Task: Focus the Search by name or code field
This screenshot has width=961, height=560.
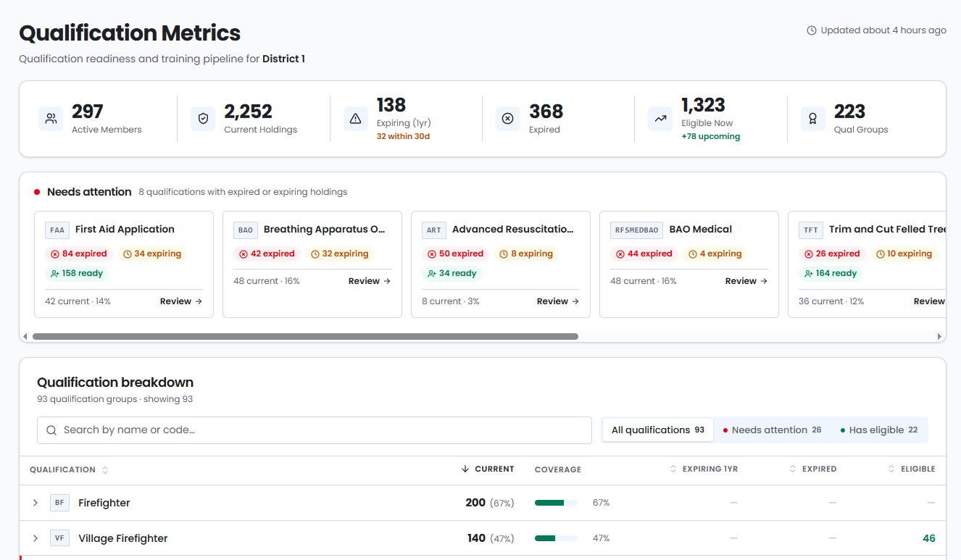Action: point(315,430)
